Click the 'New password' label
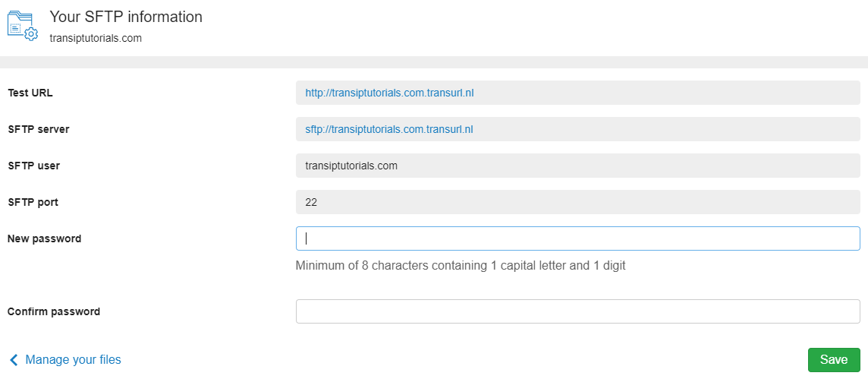 pyautogui.click(x=44, y=238)
